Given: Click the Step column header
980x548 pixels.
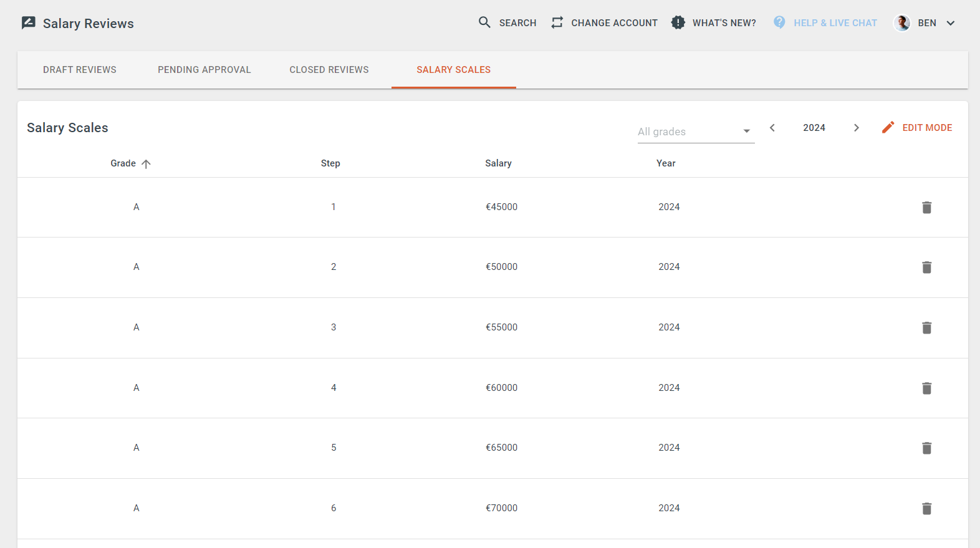Looking at the screenshot, I should pyautogui.click(x=330, y=163).
